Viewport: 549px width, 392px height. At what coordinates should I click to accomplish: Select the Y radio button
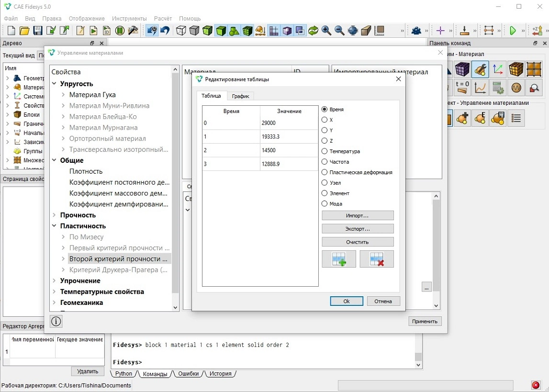point(324,130)
